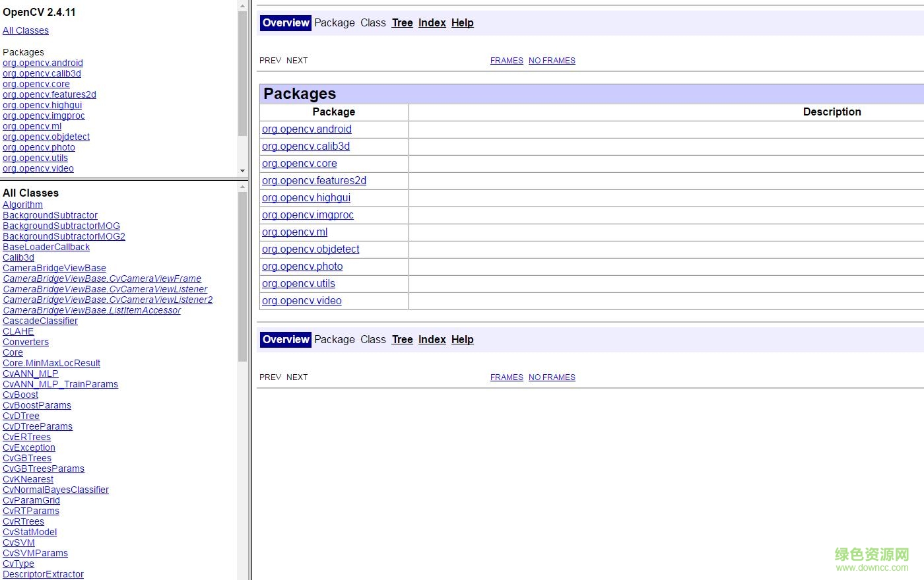
Task: Open the All Classes link in left frame
Action: 26,31
